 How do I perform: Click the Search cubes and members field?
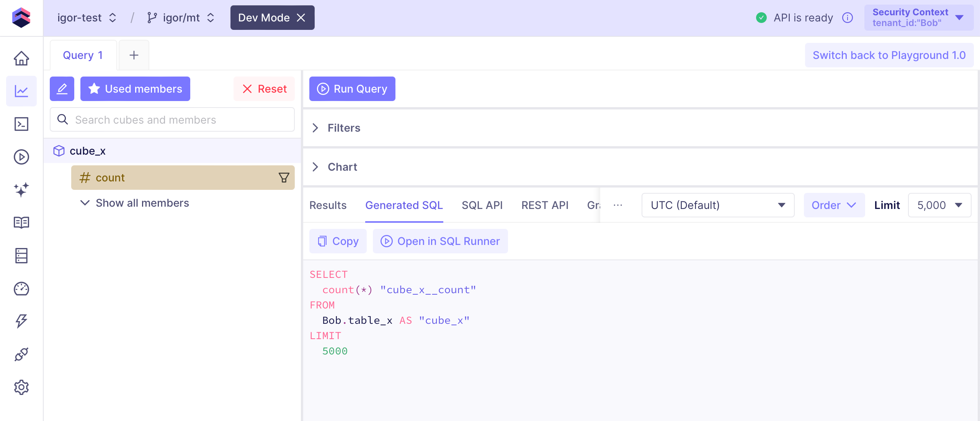[x=172, y=120]
